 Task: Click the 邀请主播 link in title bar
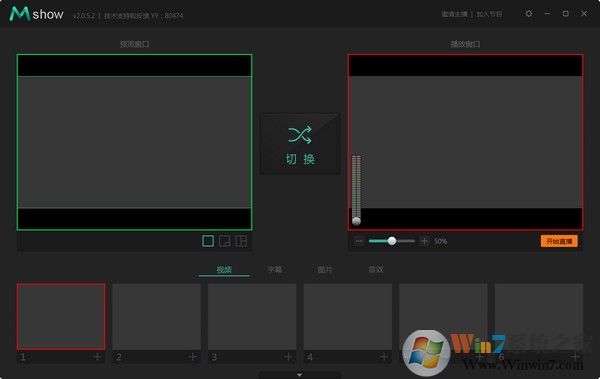454,15
